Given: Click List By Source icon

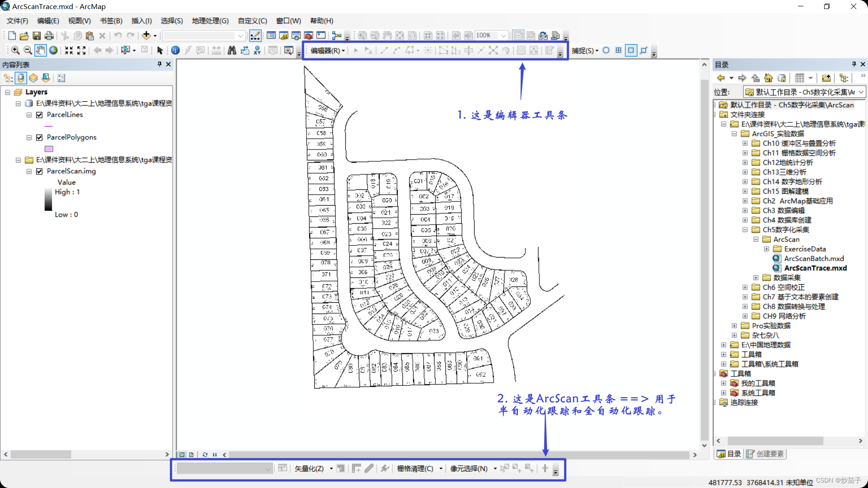Looking at the screenshot, I should pos(21,78).
